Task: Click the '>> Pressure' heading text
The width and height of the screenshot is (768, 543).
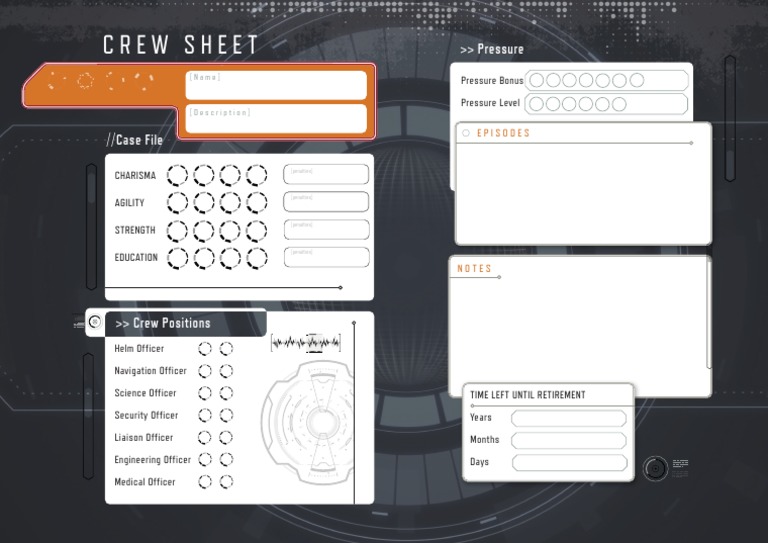Action: (x=492, y=49)
